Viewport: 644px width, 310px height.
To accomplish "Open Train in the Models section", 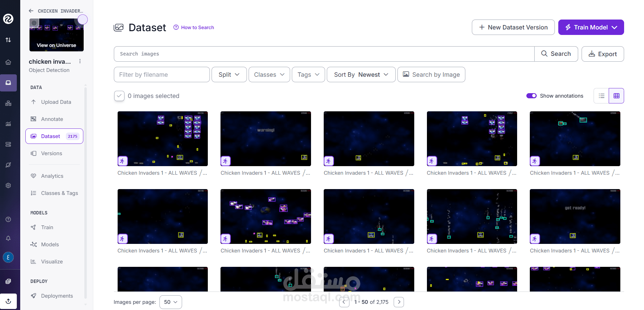I will click(54, 227).
